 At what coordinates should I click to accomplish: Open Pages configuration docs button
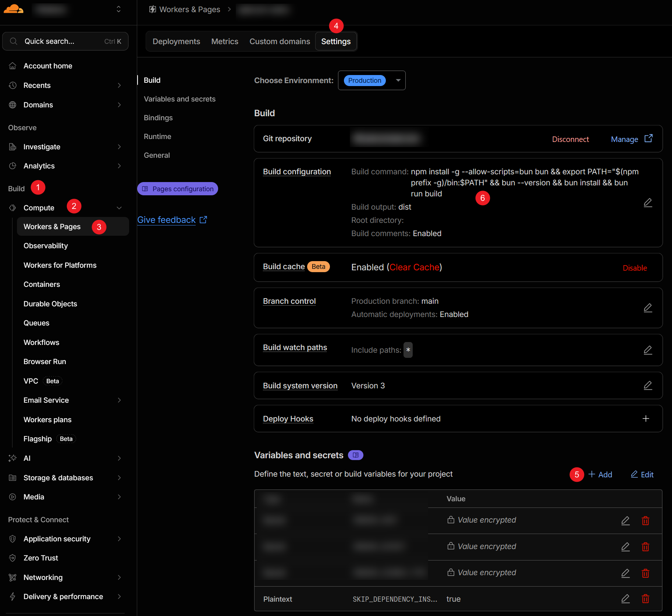(178, 189)
